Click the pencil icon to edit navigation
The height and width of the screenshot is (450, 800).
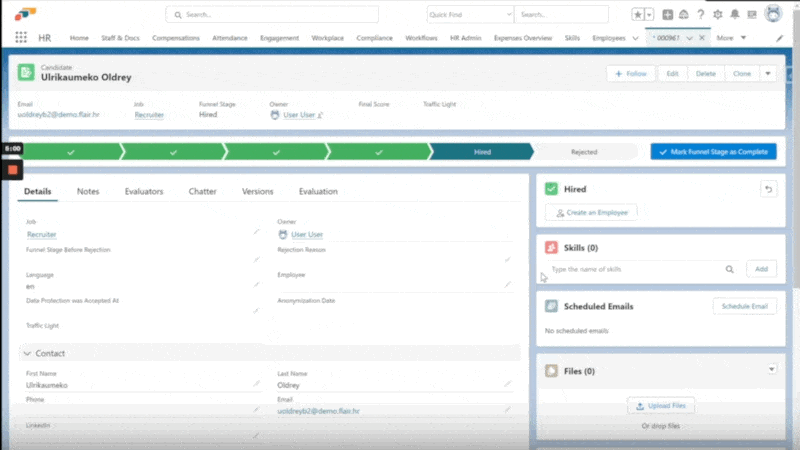pos(780,37)
